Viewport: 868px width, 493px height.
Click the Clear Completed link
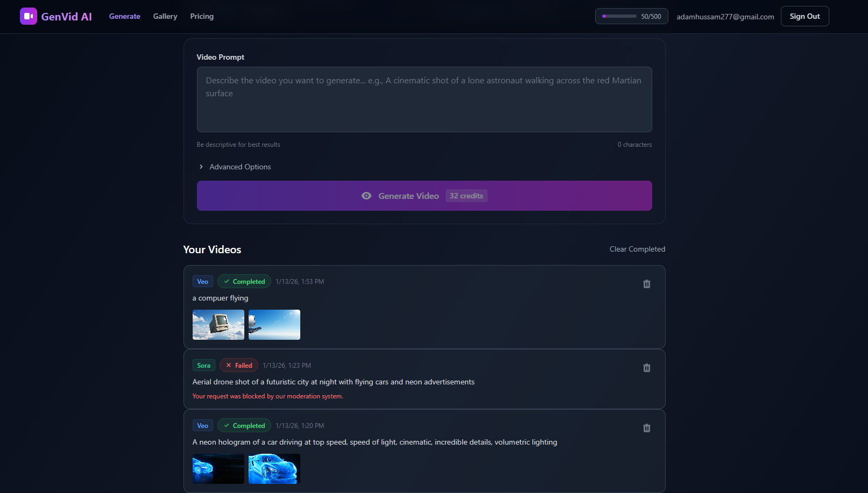637,249
